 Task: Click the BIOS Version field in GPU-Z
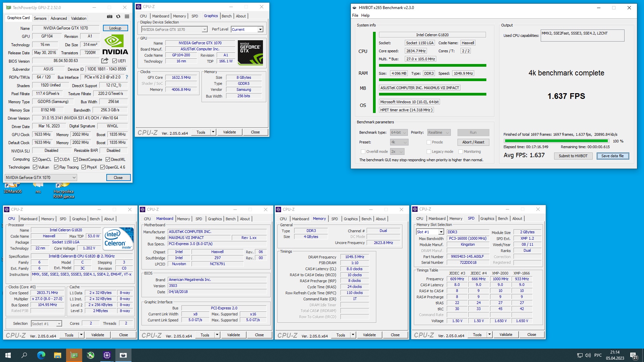pyautogui.click(x=66, y=61)
